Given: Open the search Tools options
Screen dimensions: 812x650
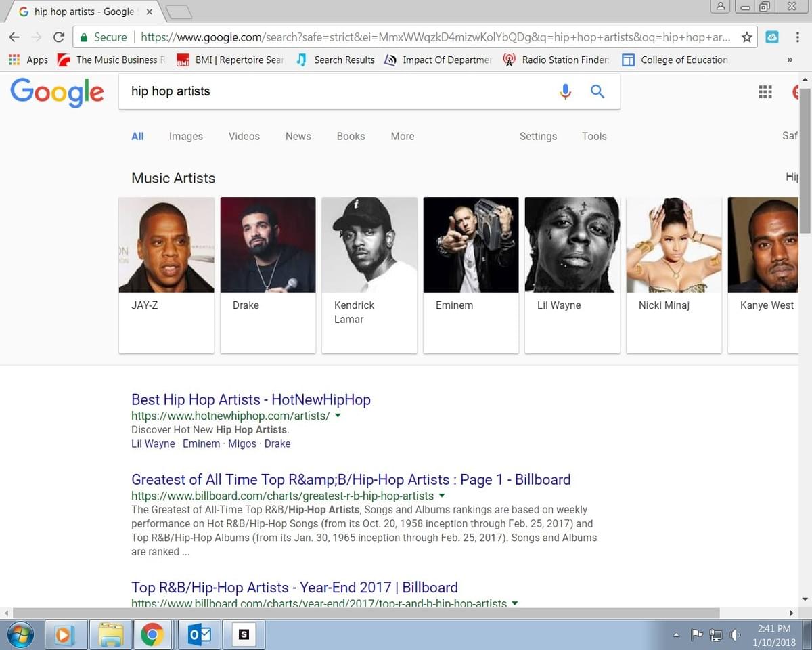Looking at the screenshot, I should [594, 136].
